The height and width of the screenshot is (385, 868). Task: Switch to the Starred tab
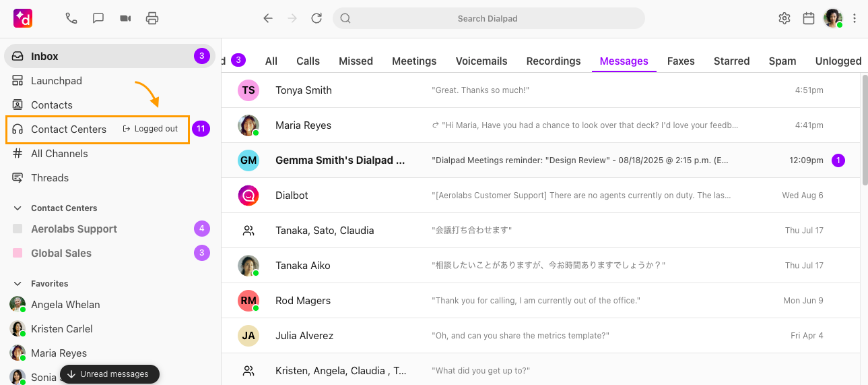click(x=731, y=61)
